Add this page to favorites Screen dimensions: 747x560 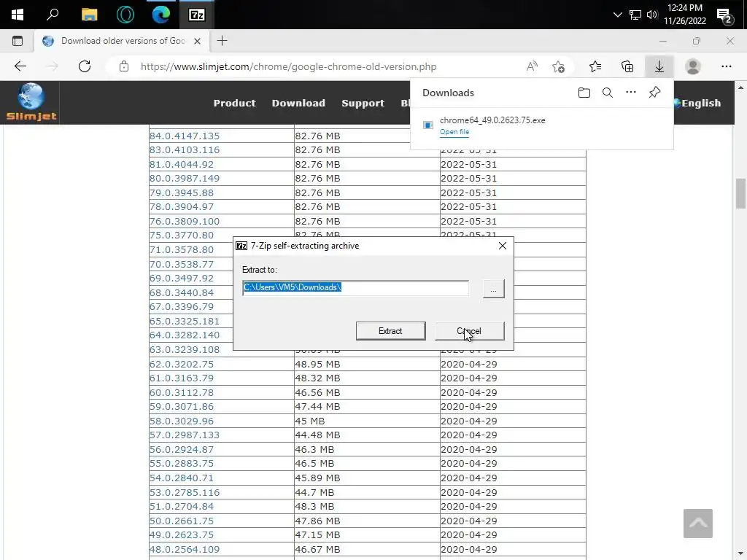[558, 66]
